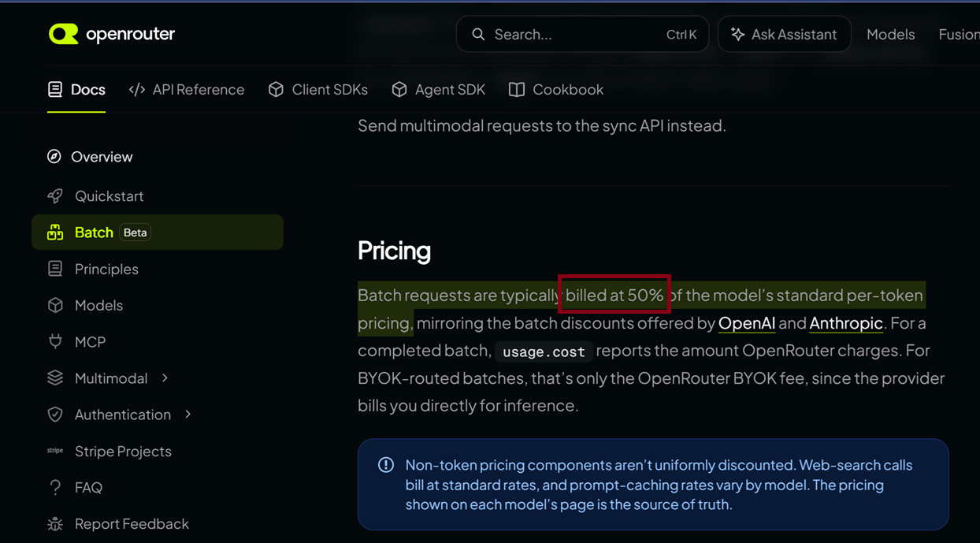The height and width of the screenshot is (543, 980).
Task: Click the OpenRouter logo icon
Action: pos(64,34)
